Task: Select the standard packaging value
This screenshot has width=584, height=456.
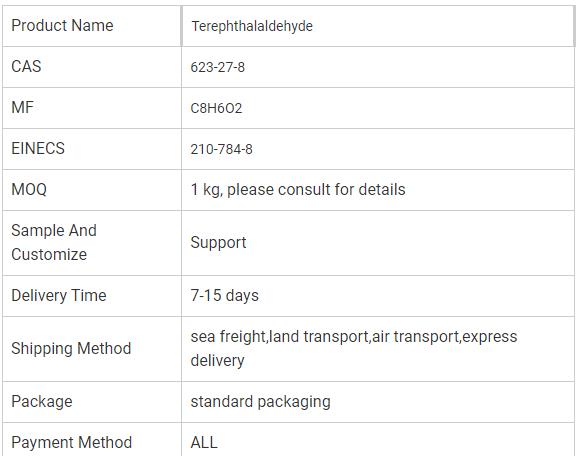Action: [260, 402]
